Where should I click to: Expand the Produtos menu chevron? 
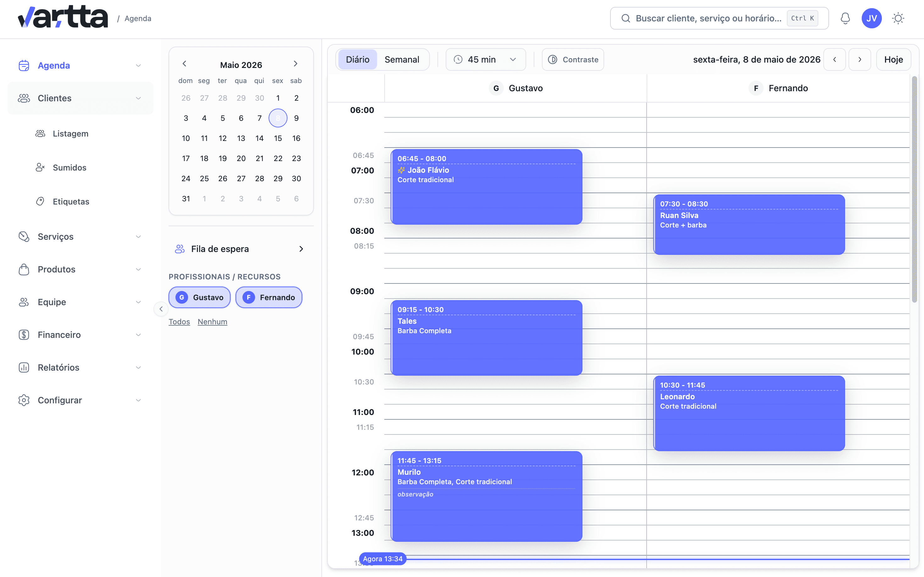pyautogui.click(x=138, y=269)
